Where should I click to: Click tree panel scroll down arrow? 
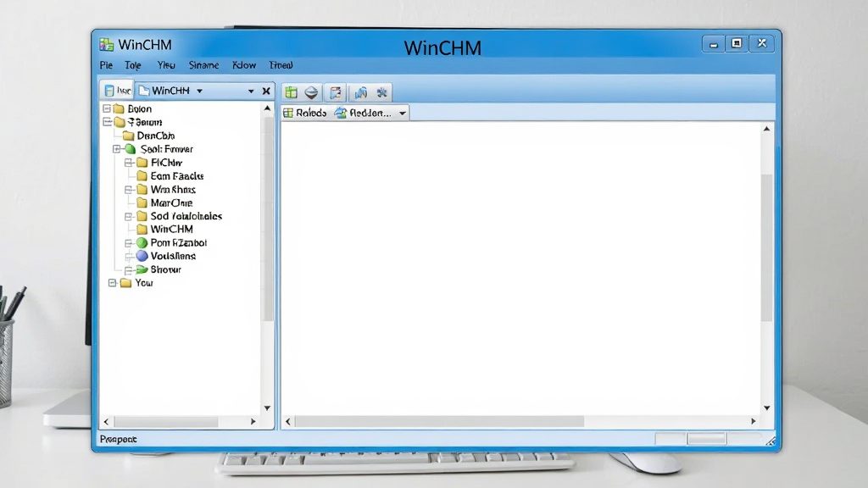click(x=267, y=408)
